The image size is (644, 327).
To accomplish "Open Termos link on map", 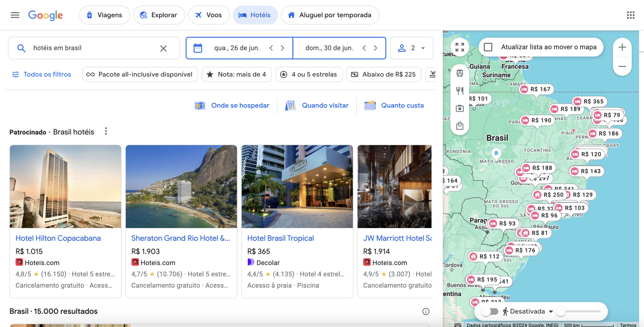I will [628, 325].
